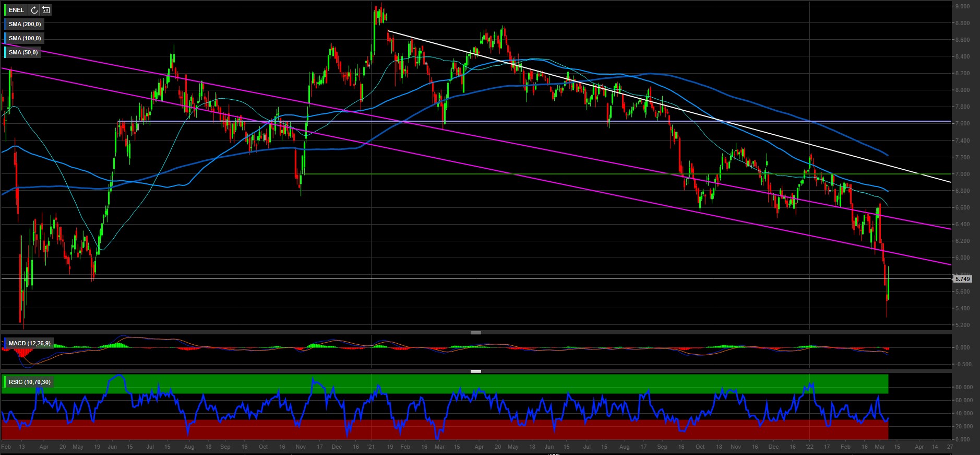Click the RSIC (10,70,30) indicator label
Image resolution: width=980 pixels, height=455 pixels.
click(x=29, y=382)
